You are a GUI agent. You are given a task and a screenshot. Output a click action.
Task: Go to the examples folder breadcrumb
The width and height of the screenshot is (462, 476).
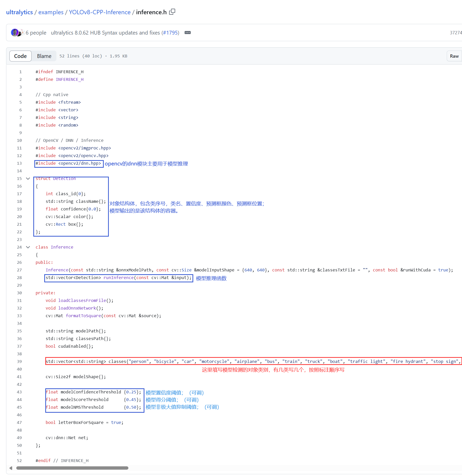(x=51, y=12)
